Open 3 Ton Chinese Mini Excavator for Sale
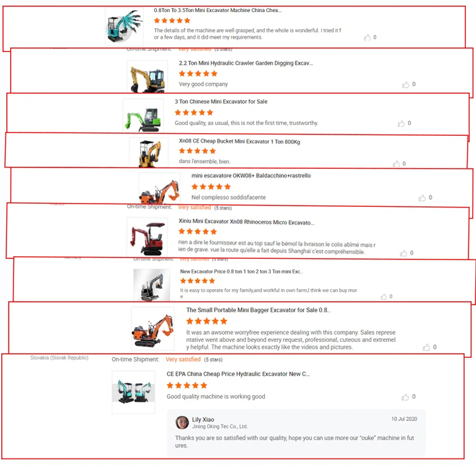476x465 pixels. click(x=221, y=102)
